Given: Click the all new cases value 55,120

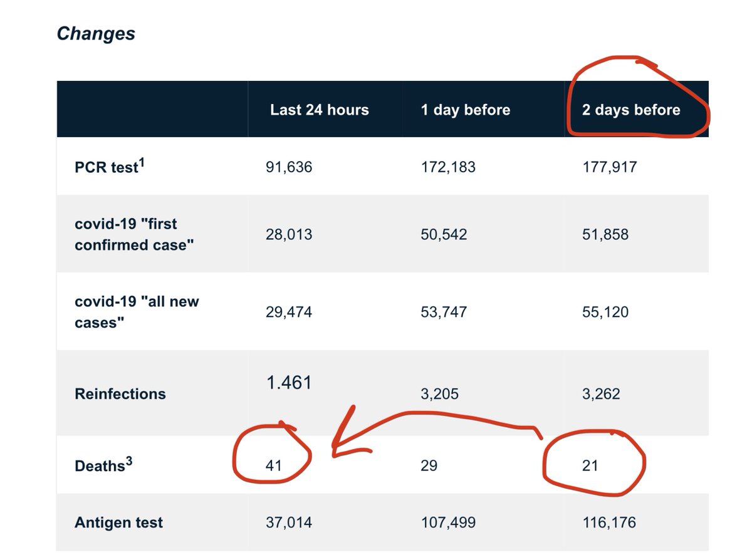Looking at the screenshot, I should (x=605, y=311).
